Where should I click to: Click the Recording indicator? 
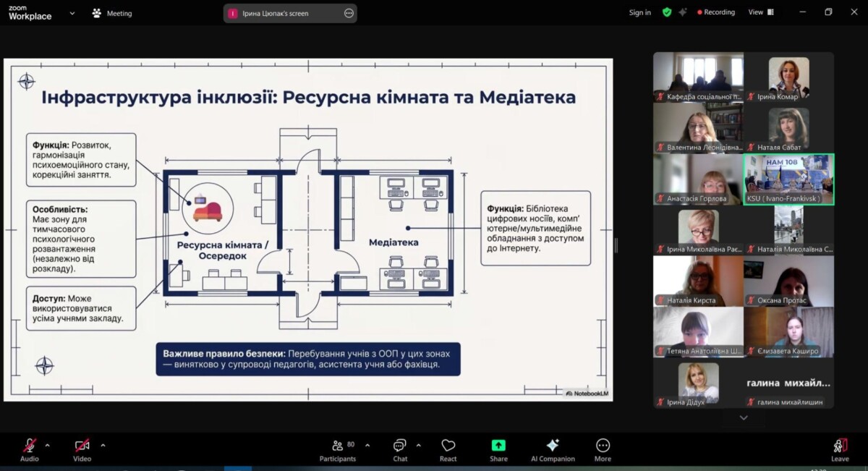coord(716,12)
